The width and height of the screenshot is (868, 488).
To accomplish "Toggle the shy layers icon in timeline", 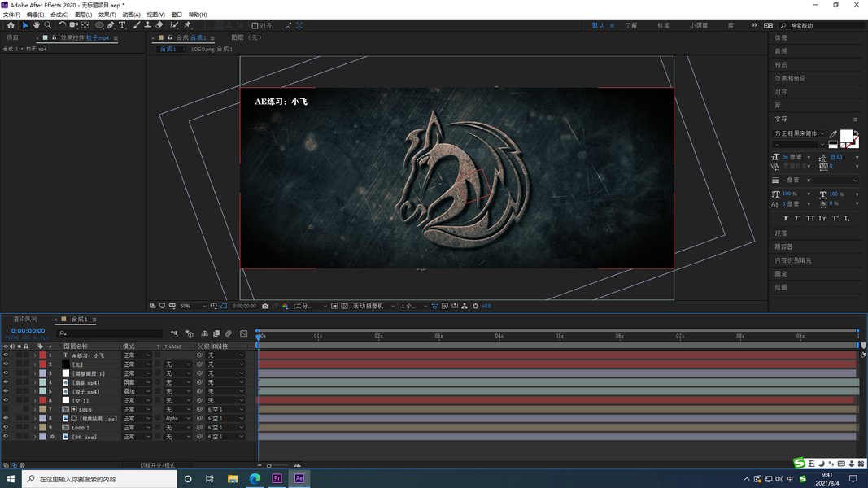I will point(204,333).
